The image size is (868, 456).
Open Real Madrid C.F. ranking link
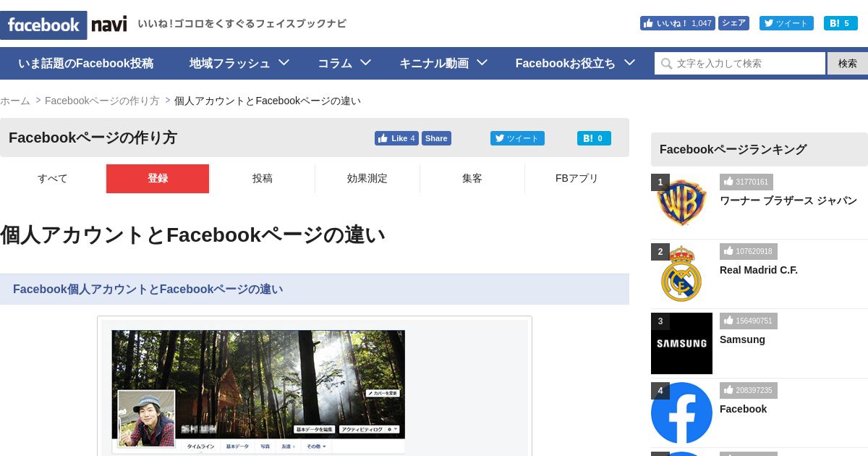pyautogui.click(x=759, y=270)
